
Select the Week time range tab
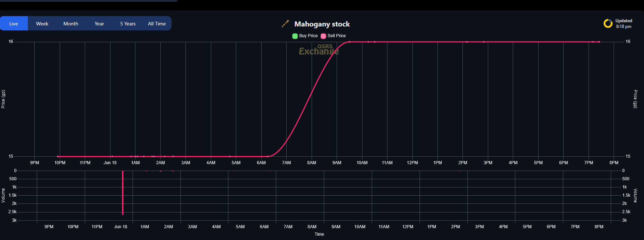tap(42, 24)
